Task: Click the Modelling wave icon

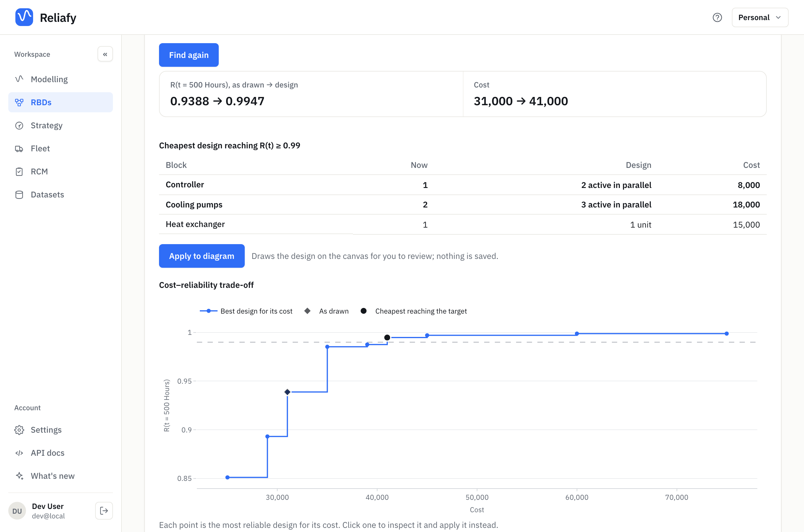Action: [19, 79]
